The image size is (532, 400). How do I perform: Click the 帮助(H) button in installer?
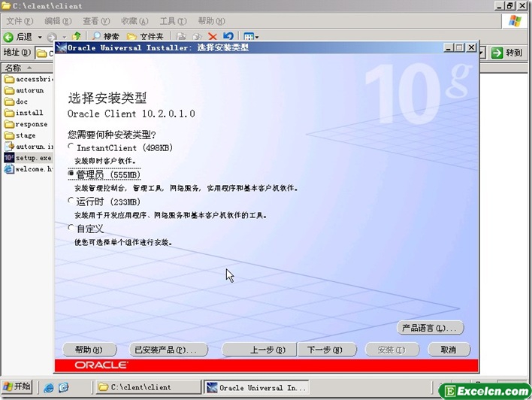click(x=89, y=350)
